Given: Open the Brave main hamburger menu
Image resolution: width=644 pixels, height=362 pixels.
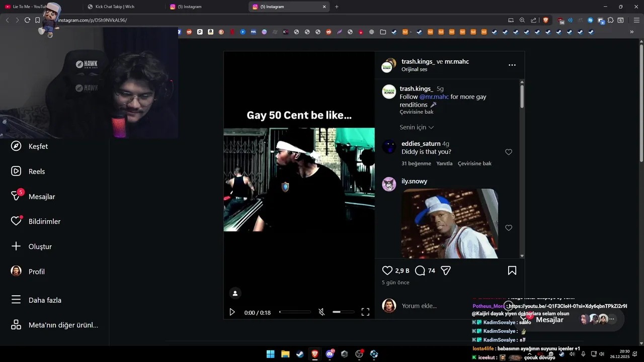Looking at the screenshot, I should point(636,20).
